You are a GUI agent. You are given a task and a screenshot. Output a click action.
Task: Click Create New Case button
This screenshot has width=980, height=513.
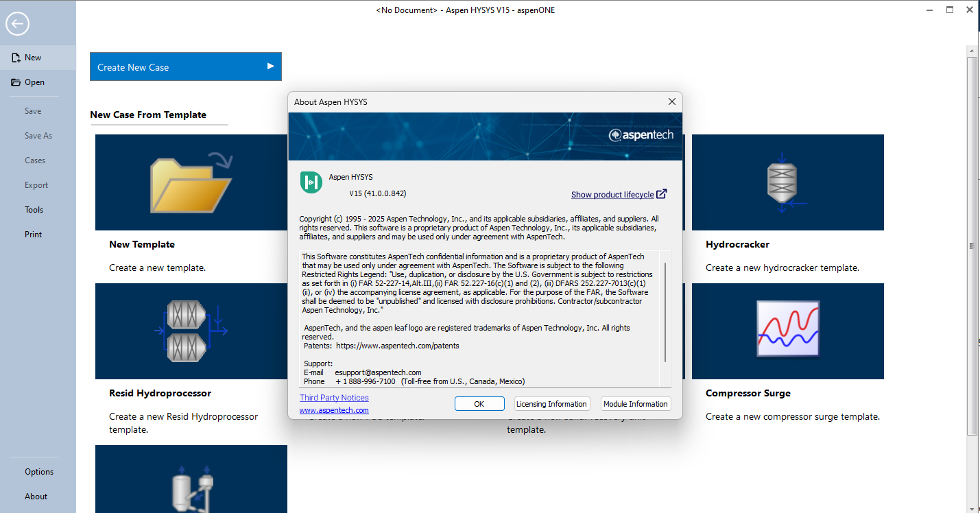coord(186,67)
